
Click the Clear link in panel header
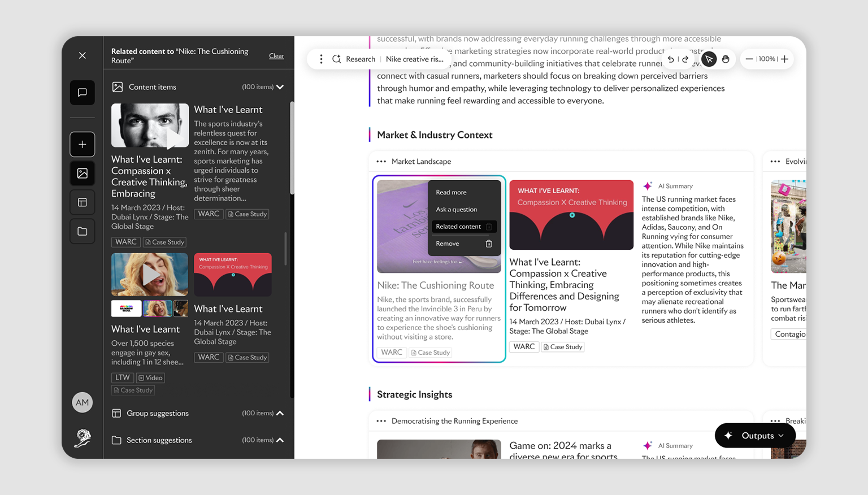point(276,56)
